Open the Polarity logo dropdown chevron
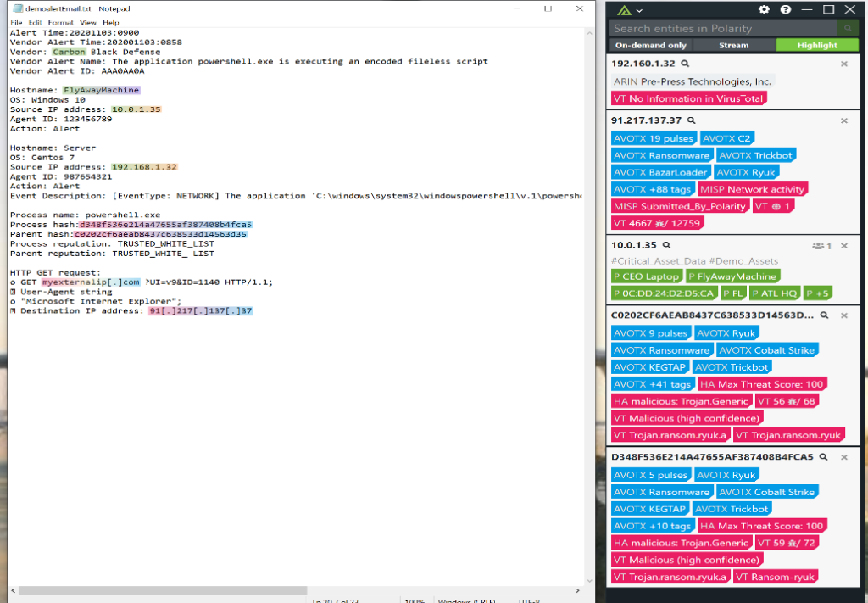This screenshot has width=868, height=603. tap(639, 10)
